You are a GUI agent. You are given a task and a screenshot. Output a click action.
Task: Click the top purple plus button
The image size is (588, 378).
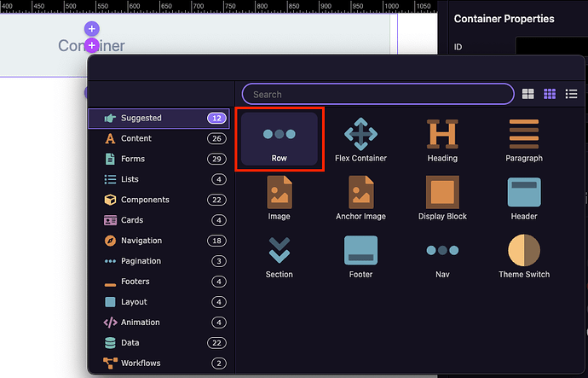pos(91,28)
